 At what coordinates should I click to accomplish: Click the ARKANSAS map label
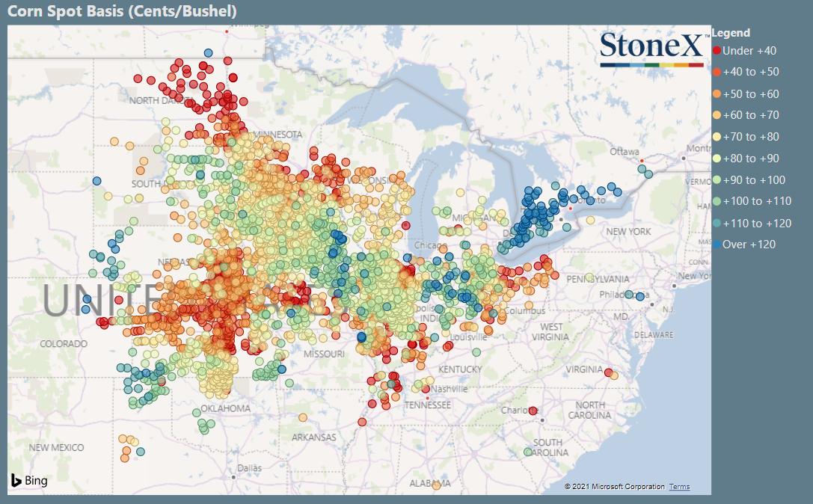[313, 437]
